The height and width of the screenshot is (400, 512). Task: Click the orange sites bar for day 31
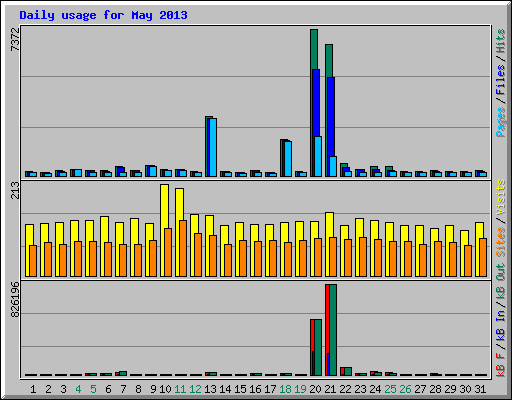483,257
